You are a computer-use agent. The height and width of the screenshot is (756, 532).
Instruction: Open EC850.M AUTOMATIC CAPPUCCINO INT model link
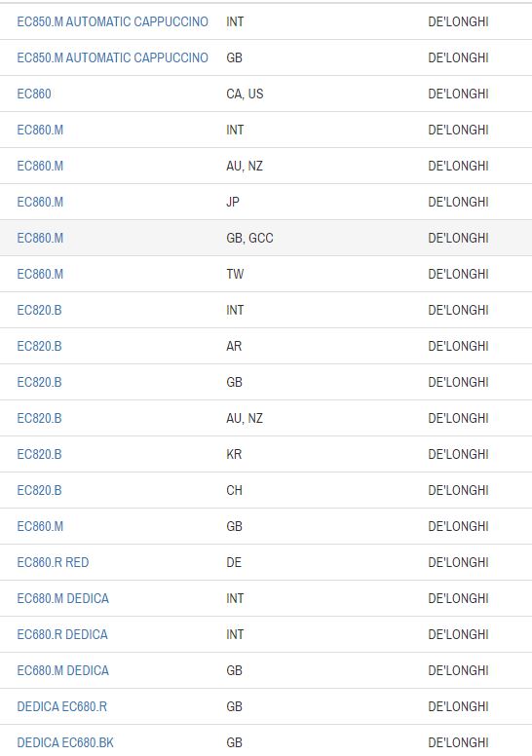coord(112,21)
